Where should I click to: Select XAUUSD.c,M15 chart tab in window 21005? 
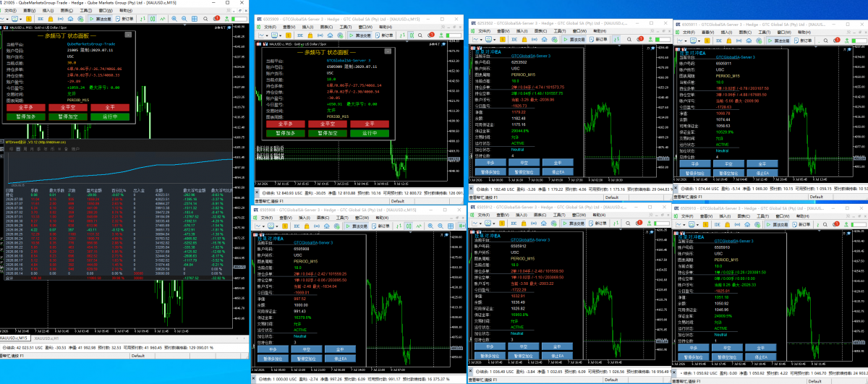(14, 338)
